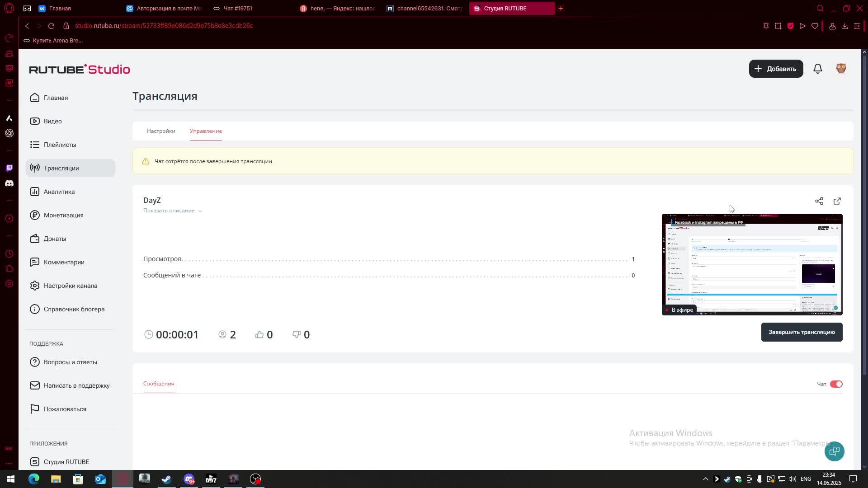This screenshot has height=488, width=868.
Task: Click the snapshot icon in address bar
Action: pos(778,26)
